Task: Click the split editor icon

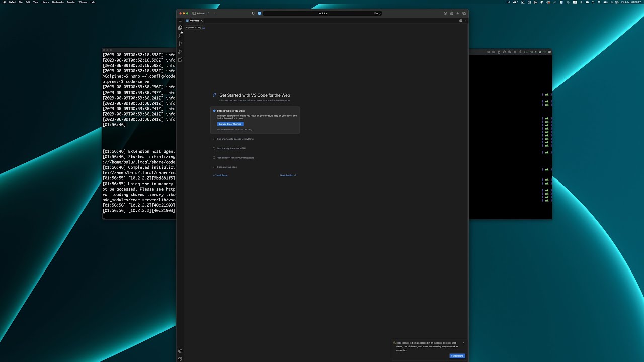Action: 460,21
